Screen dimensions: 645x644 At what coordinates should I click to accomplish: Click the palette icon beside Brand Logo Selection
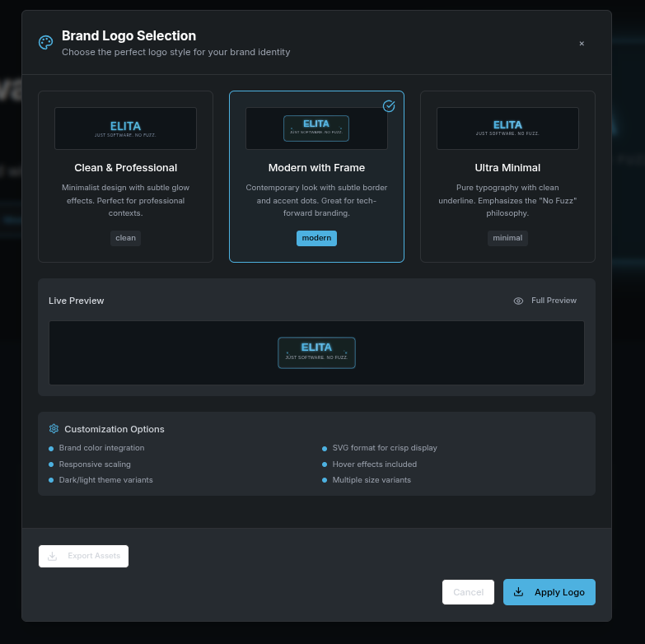[46, 43]
